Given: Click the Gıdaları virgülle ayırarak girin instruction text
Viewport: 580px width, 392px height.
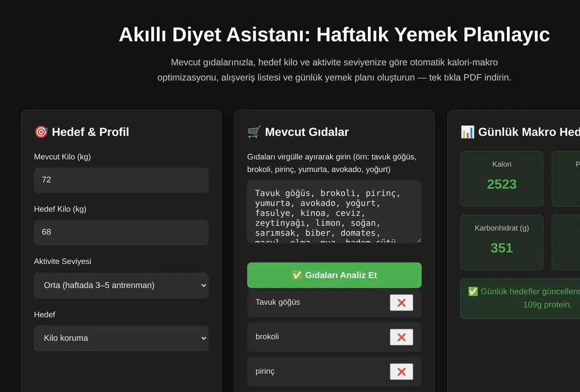Looking at the screenshot, I should coord(332,163).
